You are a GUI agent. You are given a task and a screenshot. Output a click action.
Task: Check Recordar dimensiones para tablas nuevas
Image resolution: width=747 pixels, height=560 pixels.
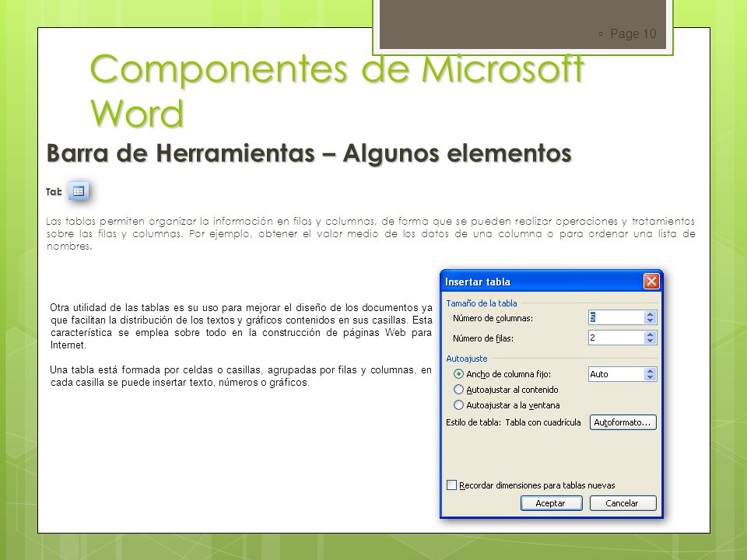coord(451,485)
